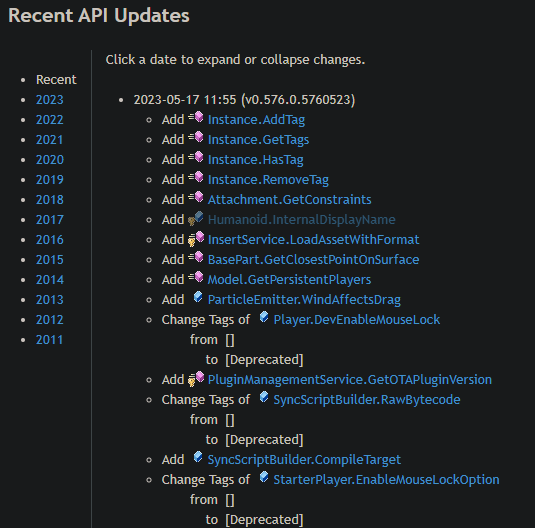The height and width of the screenshot is (528, 535).
Task: Click the property icon next to Humanoid.InternalDisplayName
Action: (196, 218)
